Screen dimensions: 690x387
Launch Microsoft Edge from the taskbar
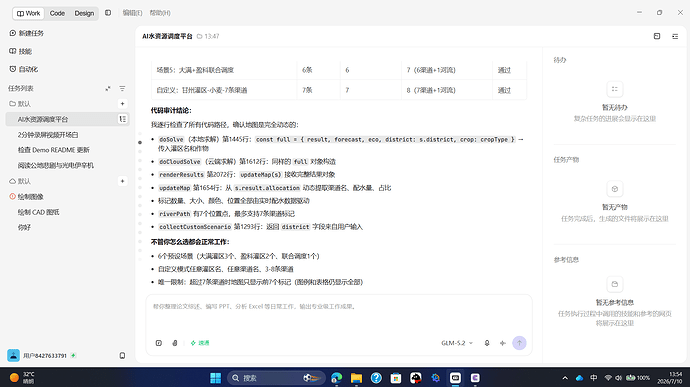(x=337, y=378)
